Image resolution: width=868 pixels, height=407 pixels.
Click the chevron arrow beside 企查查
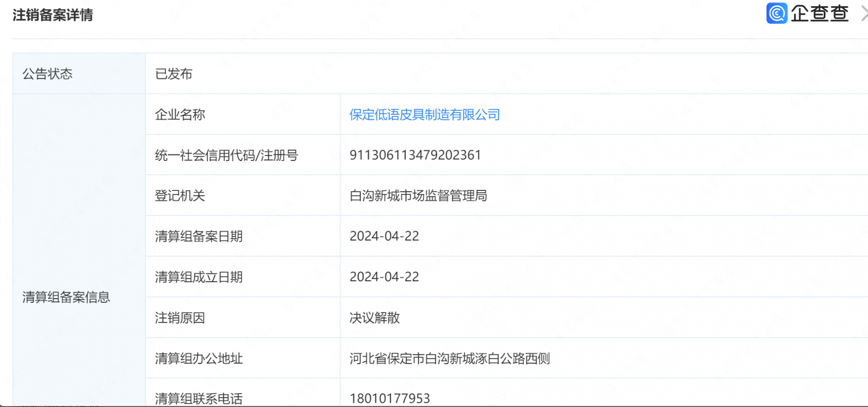tap(864, 13)
